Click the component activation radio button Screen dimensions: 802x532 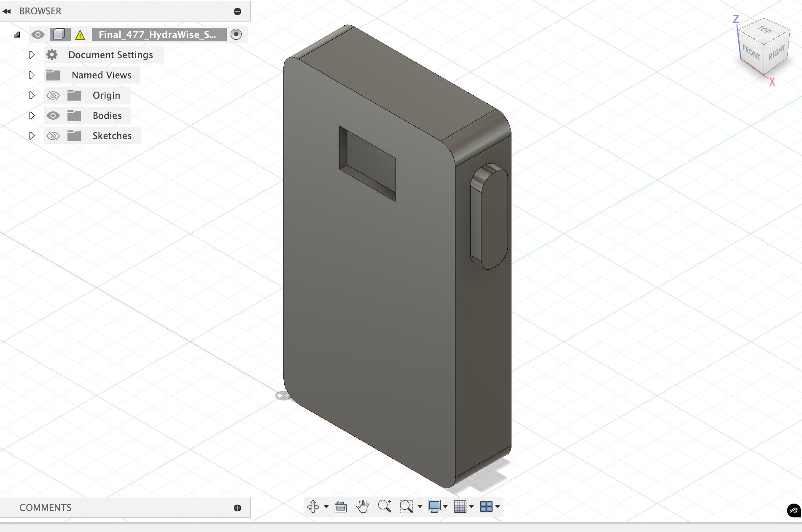(x=236, y=35)
